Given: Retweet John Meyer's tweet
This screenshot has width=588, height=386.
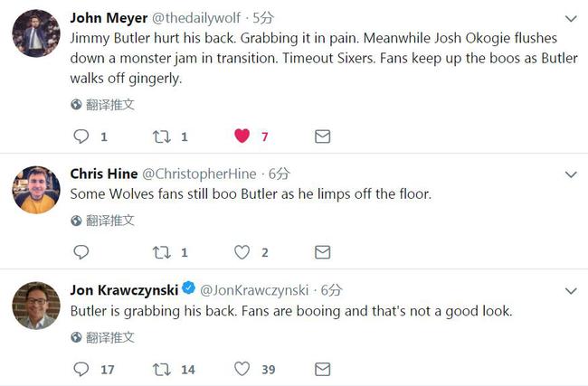Looking at the screenshot, I should click(161, 137).
